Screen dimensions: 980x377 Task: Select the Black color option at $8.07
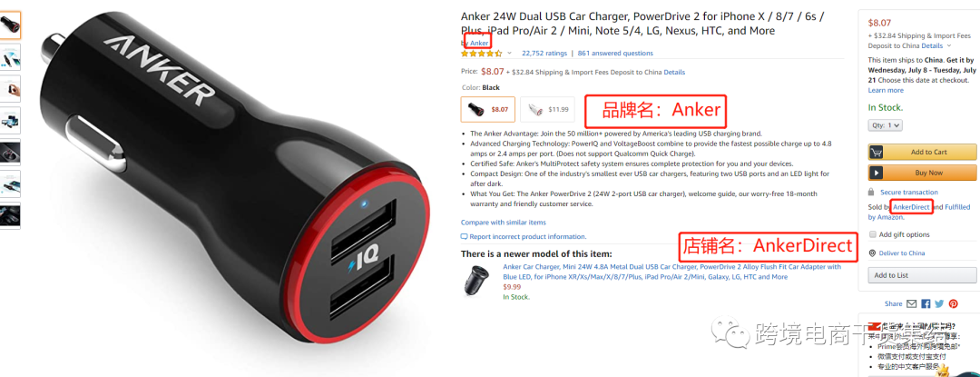tap(487, 109)
